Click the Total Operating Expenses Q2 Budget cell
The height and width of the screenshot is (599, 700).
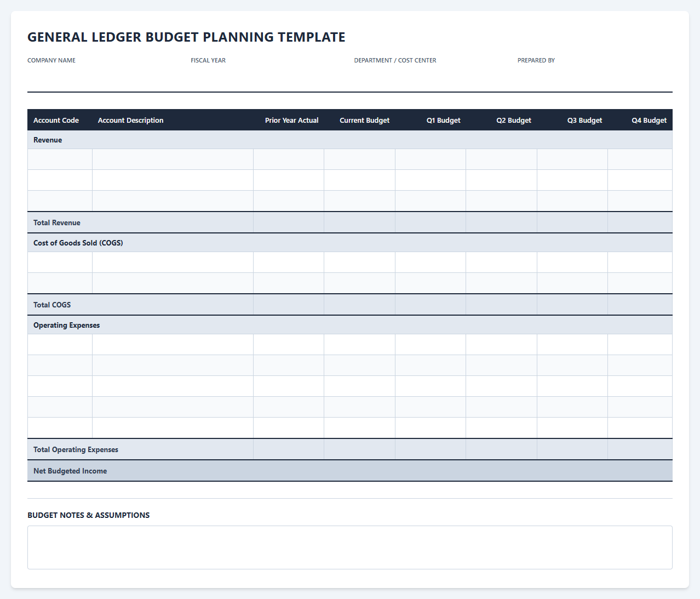coord(502,449)
